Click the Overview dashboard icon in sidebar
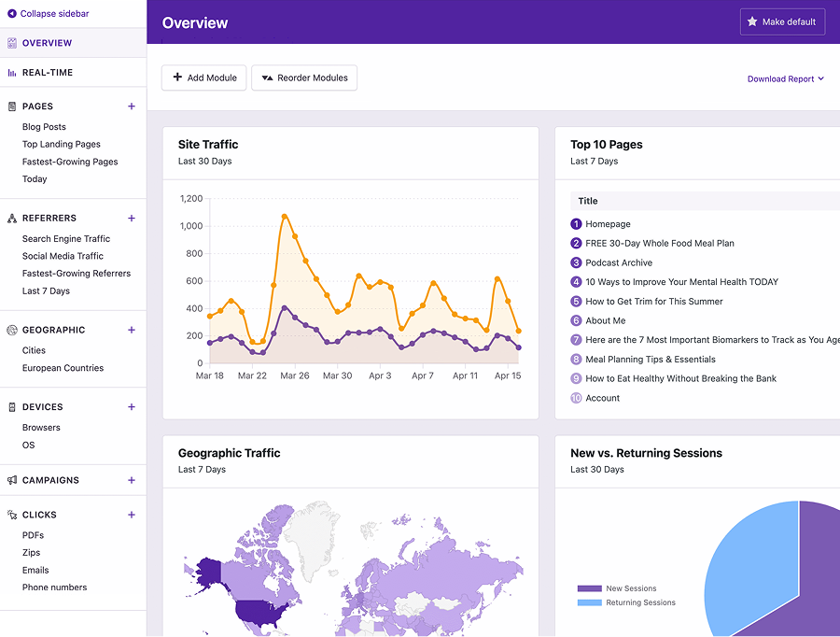The width and height of the screenshot is (840, 637). coord(12,43)
